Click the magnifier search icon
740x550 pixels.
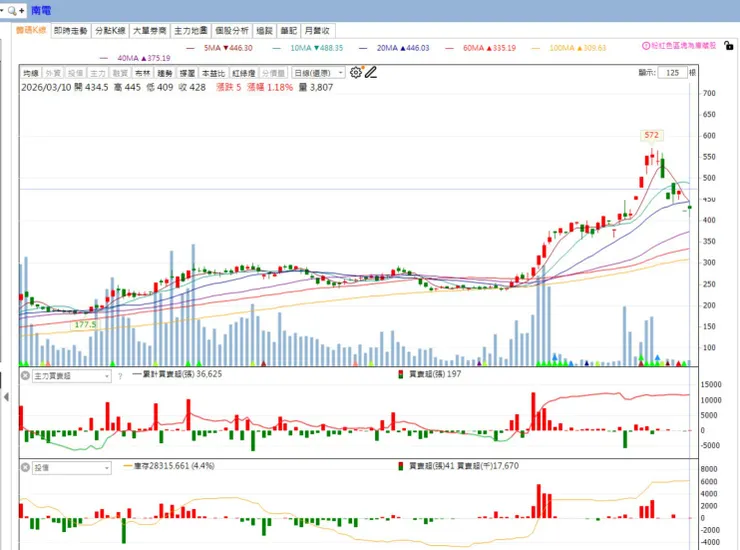(12, 10)
